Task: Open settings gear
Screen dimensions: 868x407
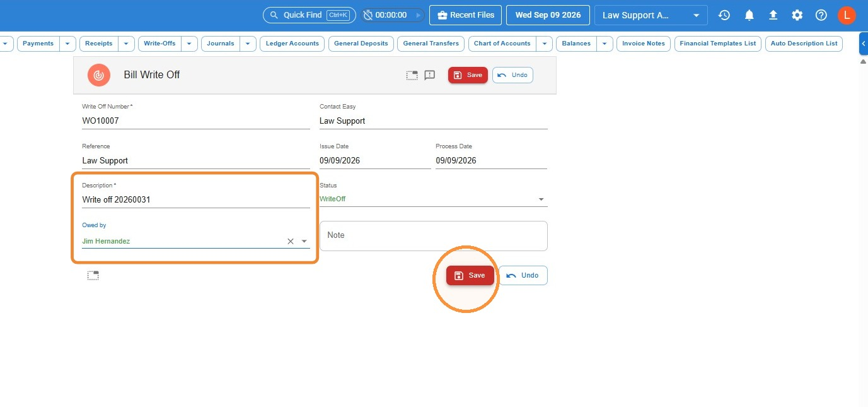Action: (x=797, y=15)
